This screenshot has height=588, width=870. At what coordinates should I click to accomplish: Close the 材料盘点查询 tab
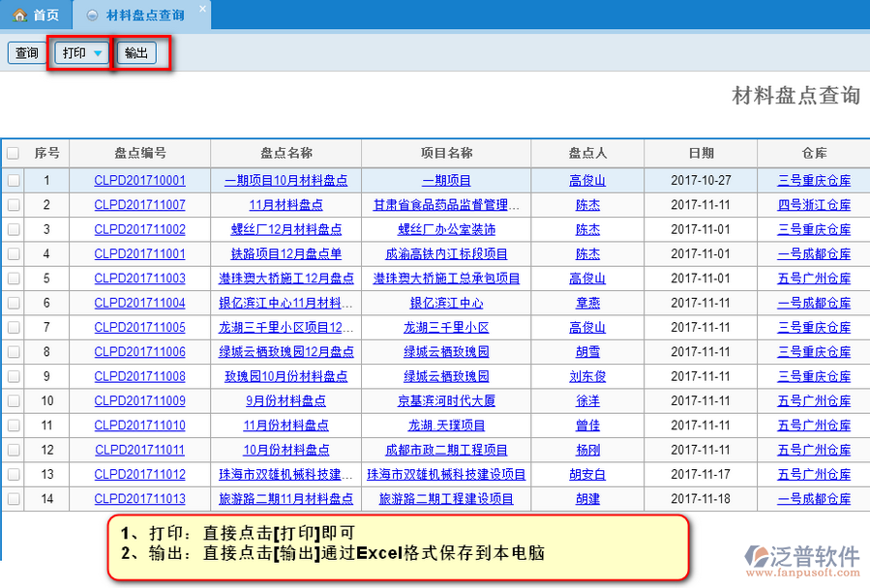[x=201, y=10]
